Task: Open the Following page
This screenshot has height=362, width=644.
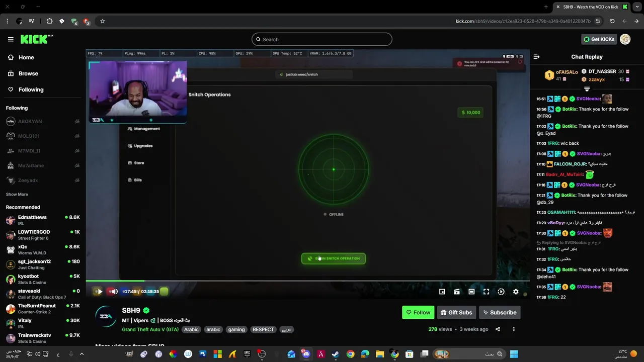Action: 26,89
